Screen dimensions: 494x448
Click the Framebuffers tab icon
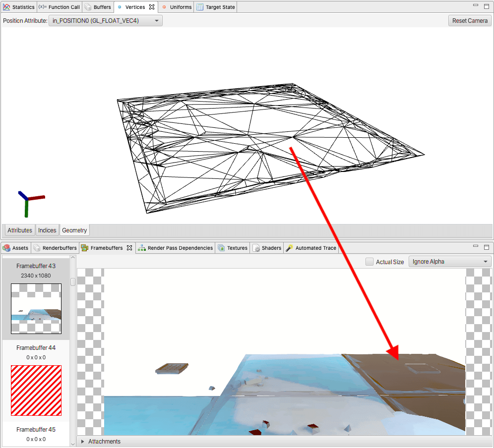point(84,248)
